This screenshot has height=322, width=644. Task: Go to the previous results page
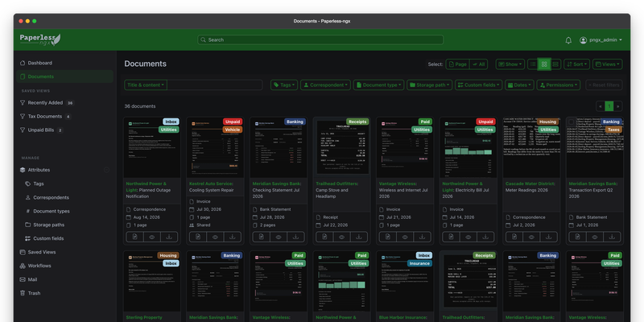[601, 106]
